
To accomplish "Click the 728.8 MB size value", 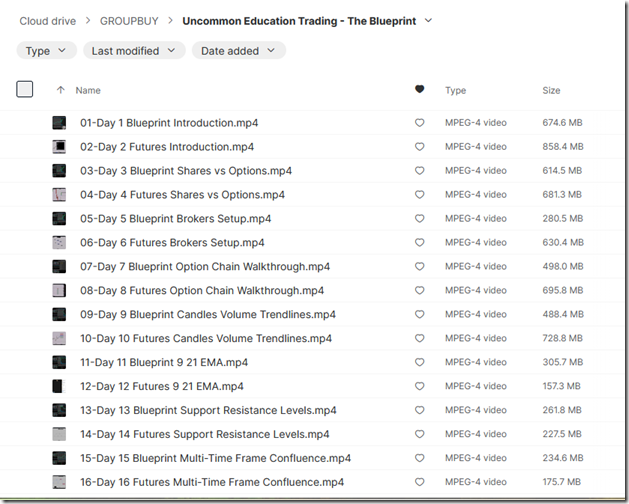I will click(562, 338).
